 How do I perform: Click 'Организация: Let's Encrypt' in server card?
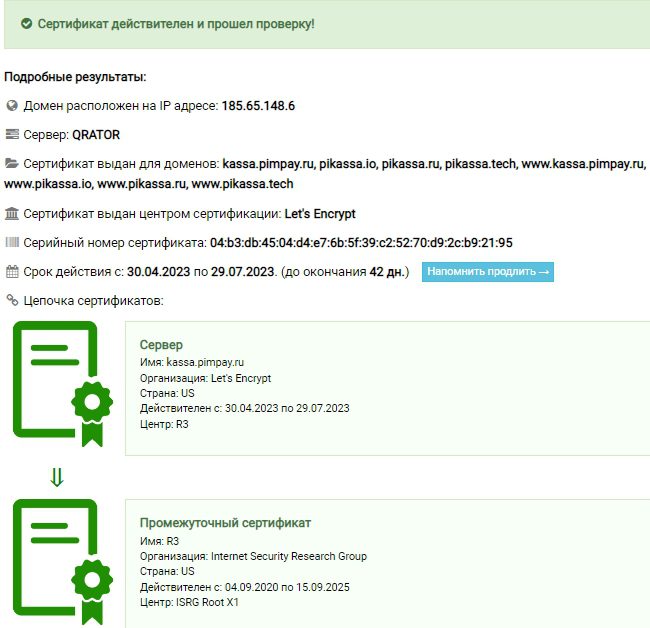tap(205, 378)
